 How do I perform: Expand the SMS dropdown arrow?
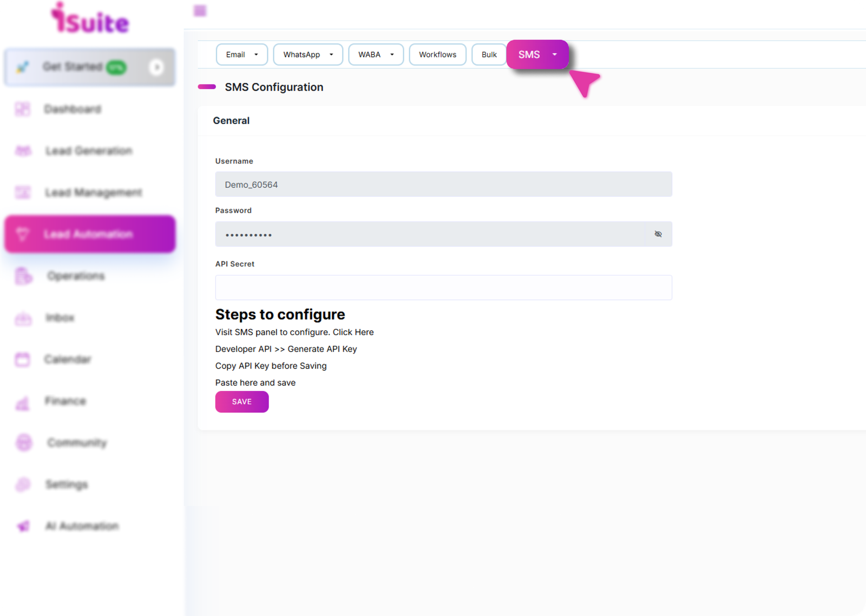pyautogui.click(x=554, y=54)
